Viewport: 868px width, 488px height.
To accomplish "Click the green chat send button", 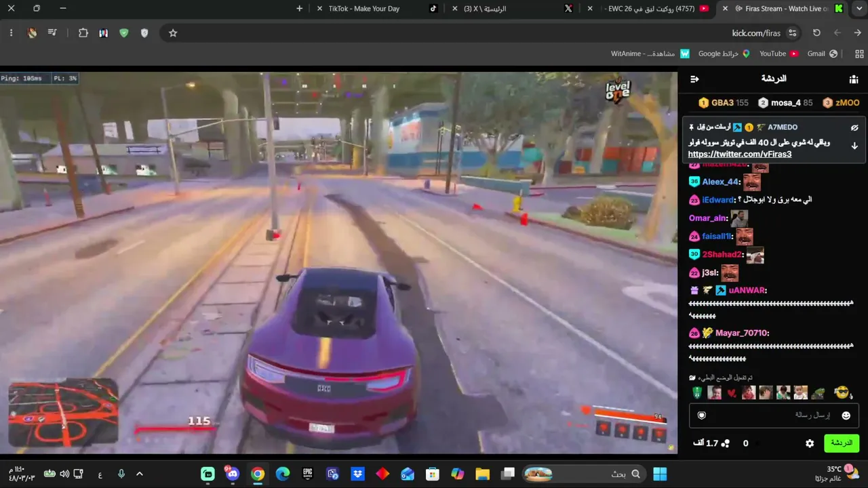I will click(x=842, y=443).
